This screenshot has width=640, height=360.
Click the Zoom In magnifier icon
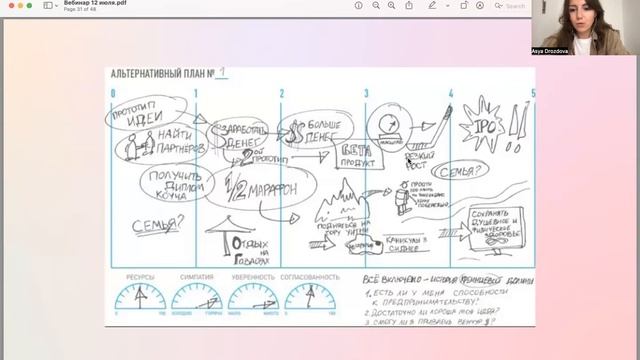391,6
